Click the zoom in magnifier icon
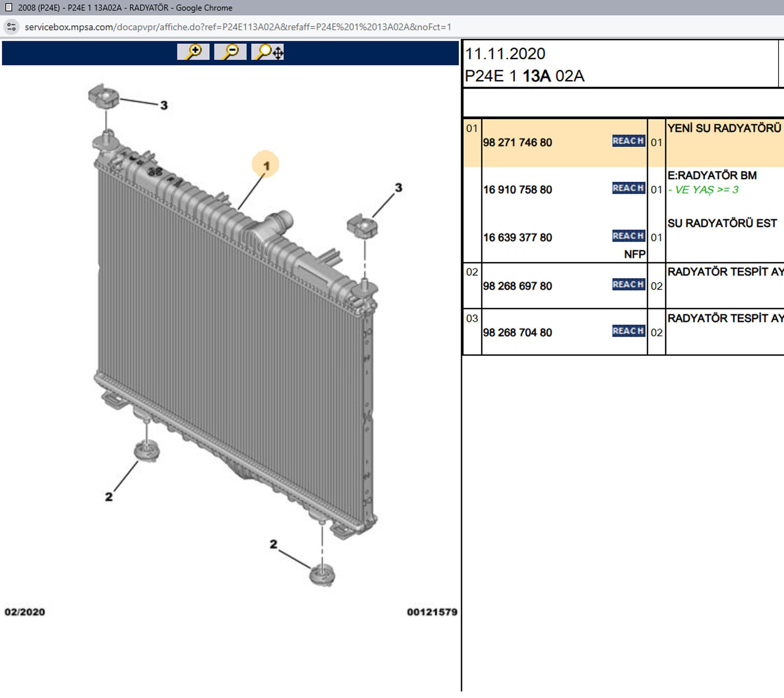The width and height of the screenshot is (784, 698). (x=194, y=52)
